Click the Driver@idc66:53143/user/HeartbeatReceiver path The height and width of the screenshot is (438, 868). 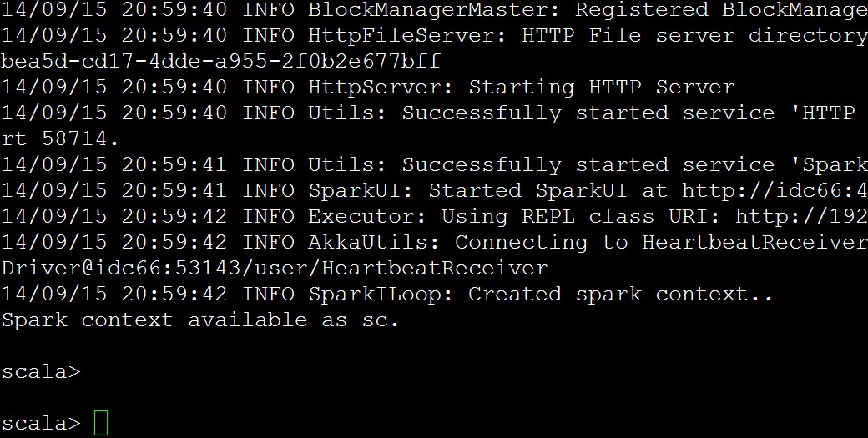[275, 268]
